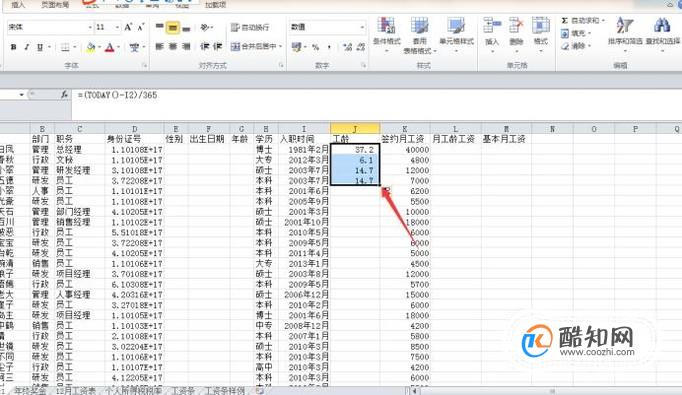Click the Merge and Center button

[x=257, y=46]
